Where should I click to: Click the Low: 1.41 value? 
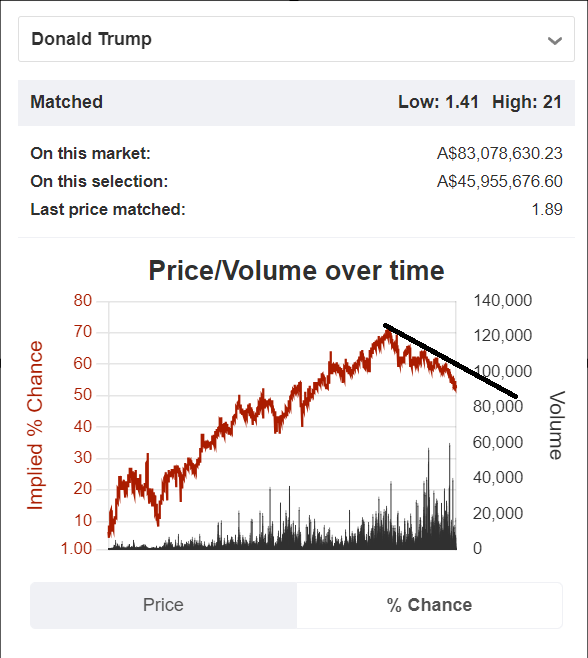(438, 102)
